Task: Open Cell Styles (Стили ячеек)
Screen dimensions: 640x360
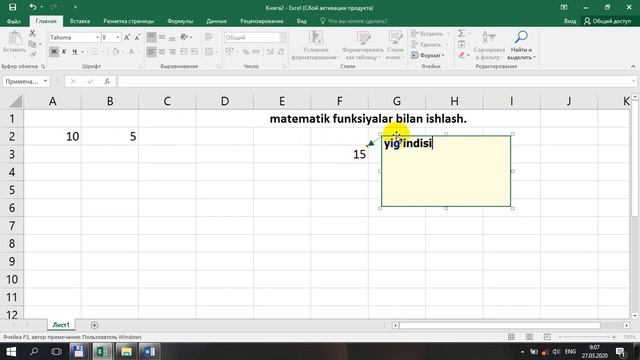Action: pos(395,45)
